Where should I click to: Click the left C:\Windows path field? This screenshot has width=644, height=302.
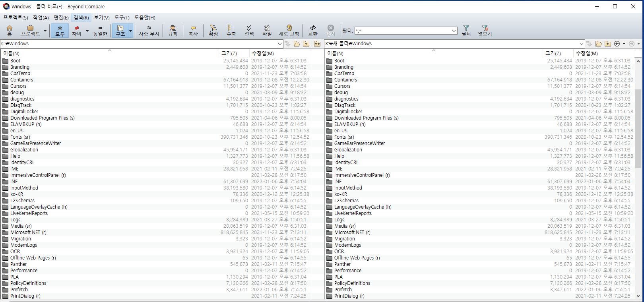139,44
